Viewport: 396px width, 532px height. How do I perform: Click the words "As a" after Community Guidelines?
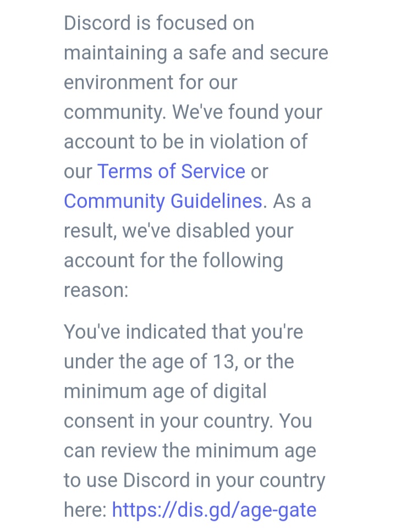292,201
